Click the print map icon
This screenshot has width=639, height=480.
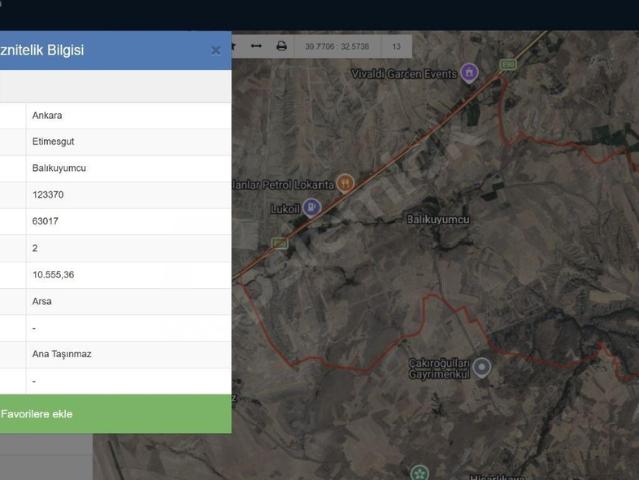[282, 46]
